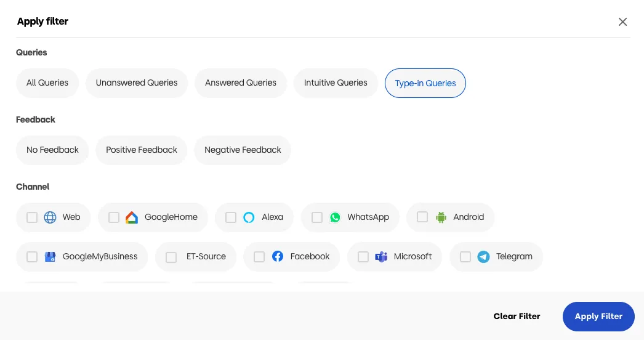This screenshot has height=340, width=644.
Task: Select the All Queries filter chip
Action: (x=47, y=83)
